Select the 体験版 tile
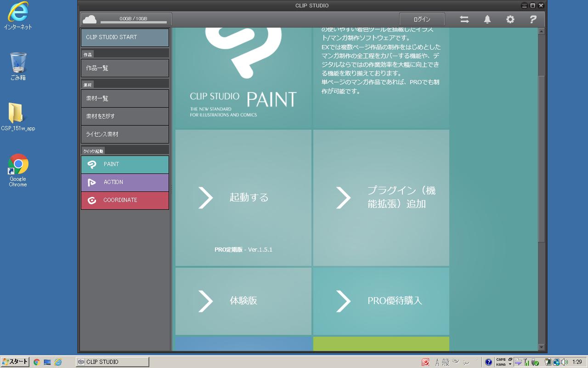The width and height of the screenshot is (588, 368). [243, 301]
